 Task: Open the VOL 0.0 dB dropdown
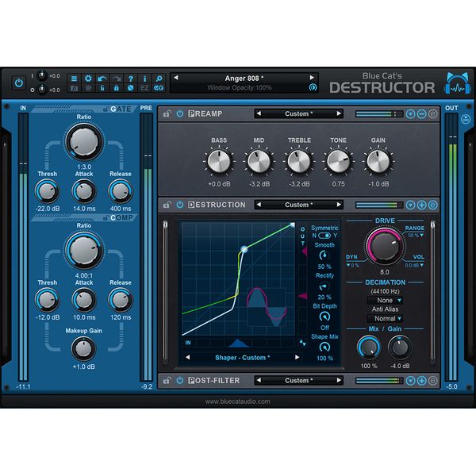414,265
